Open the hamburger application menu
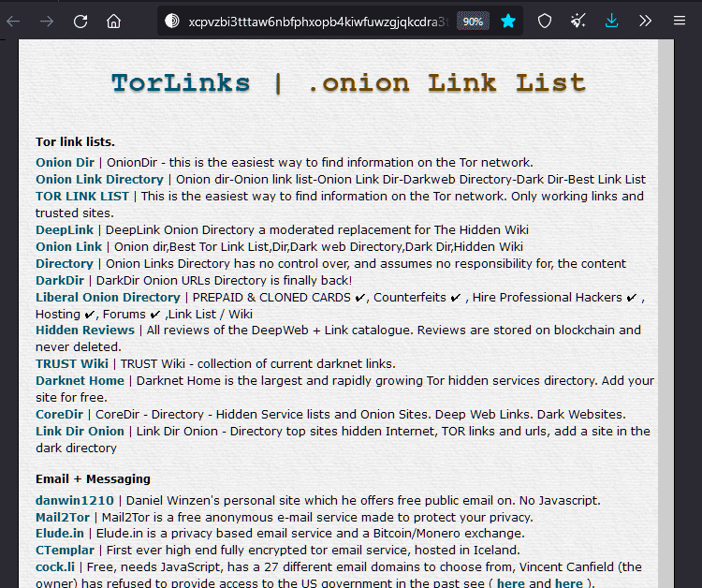 [x=680, y=21]
